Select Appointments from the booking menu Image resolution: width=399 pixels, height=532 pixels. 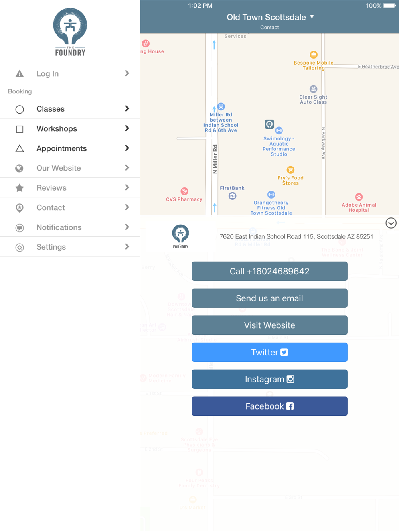(x=70, y=148)
